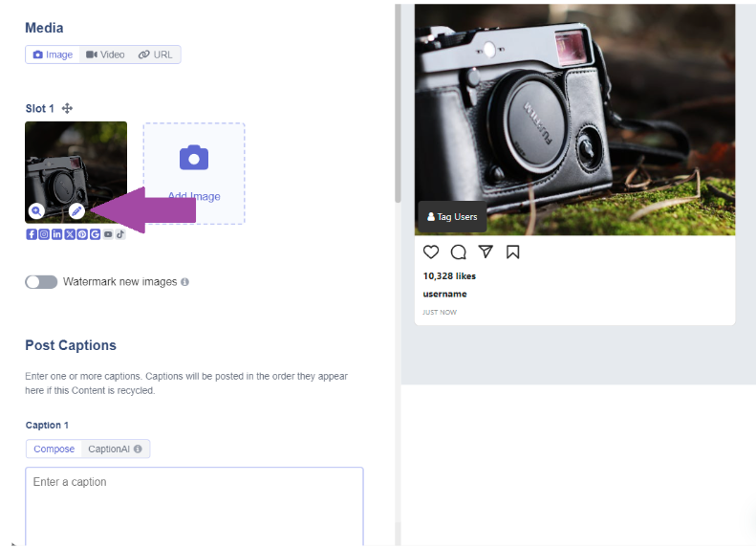Toggle Watermark new images switch
756x548 pixels.
(x=41, y=282)
